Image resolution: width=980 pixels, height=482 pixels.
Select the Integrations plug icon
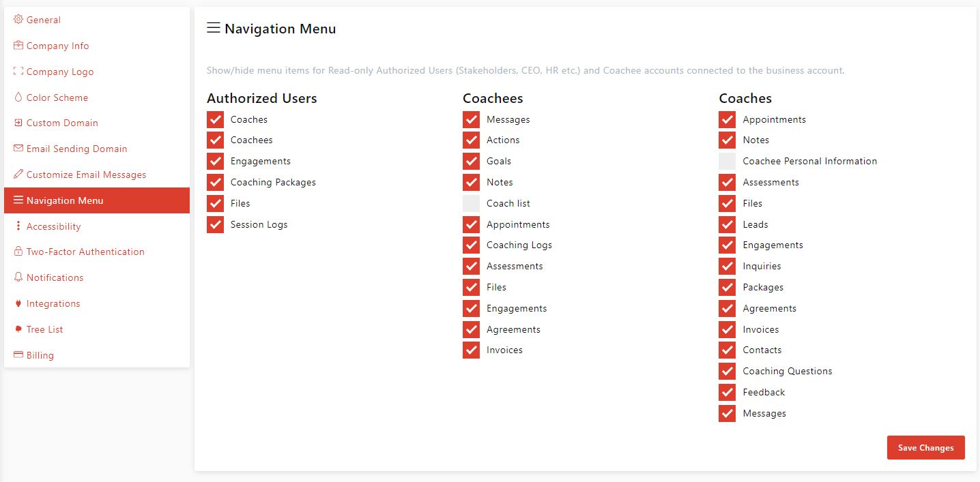(18, 303)
